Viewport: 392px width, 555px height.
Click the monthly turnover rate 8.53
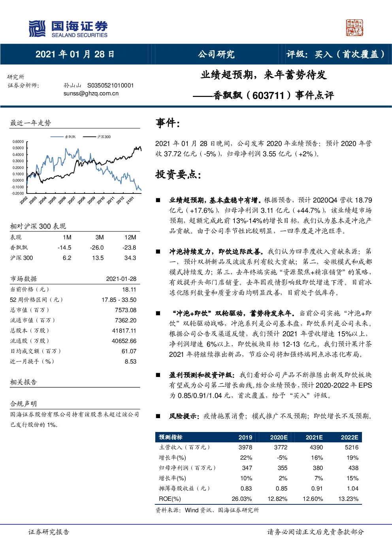[x=130, y=362]
